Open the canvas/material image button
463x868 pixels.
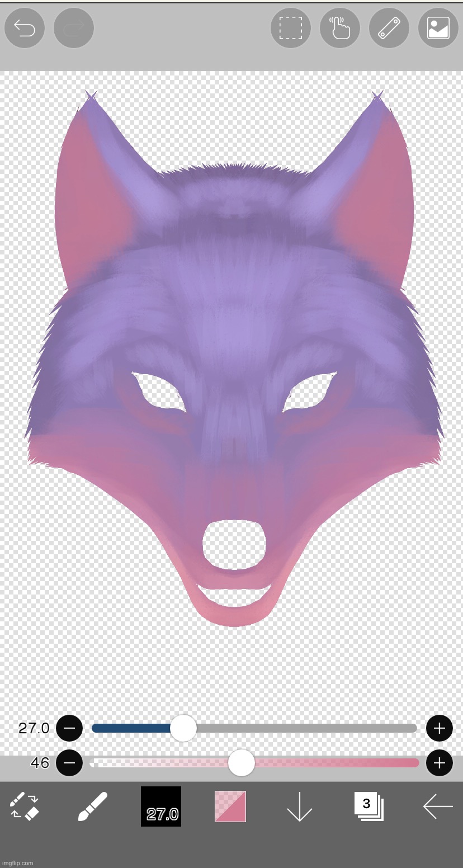pos(438,28)
